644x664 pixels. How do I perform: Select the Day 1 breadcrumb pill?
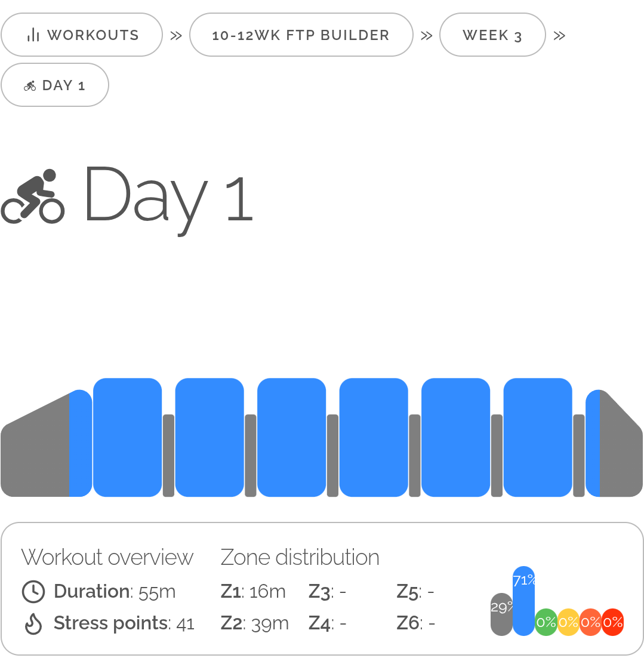55,85
